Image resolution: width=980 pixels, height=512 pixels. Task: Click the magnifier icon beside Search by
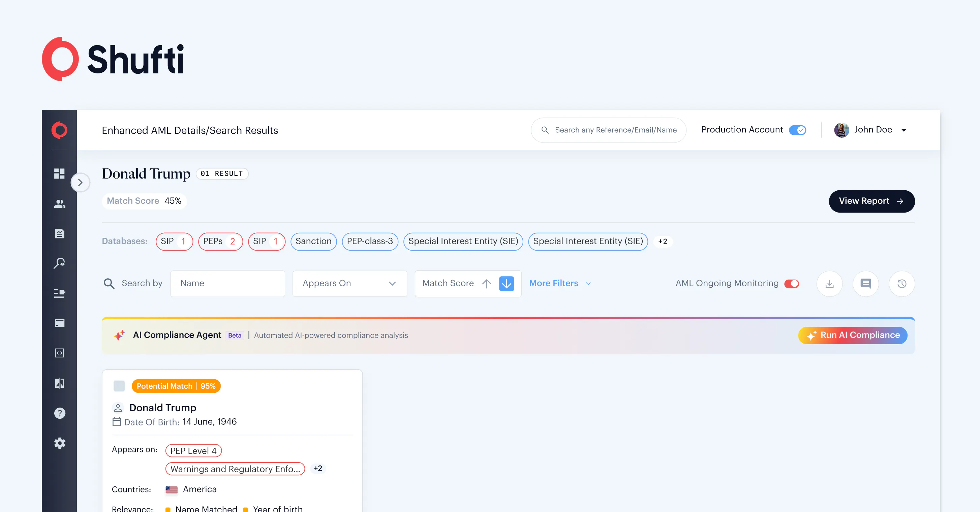[109, 283]
